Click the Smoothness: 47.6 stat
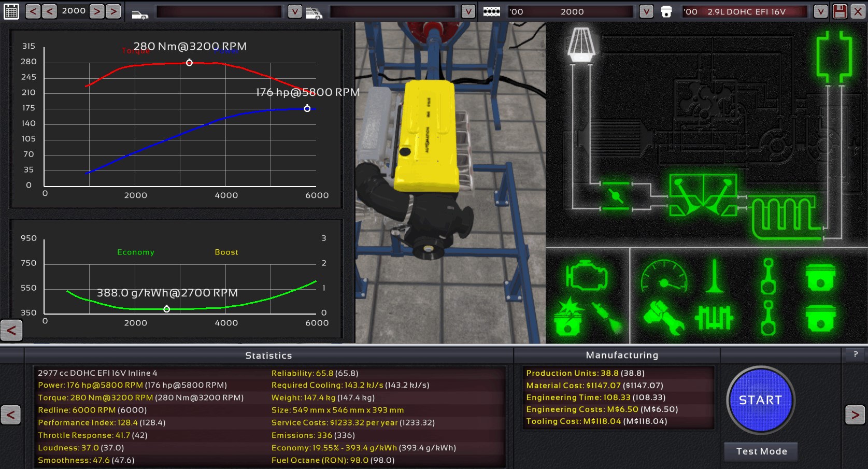Screen dimensions: 868x469 click(86, 460)
